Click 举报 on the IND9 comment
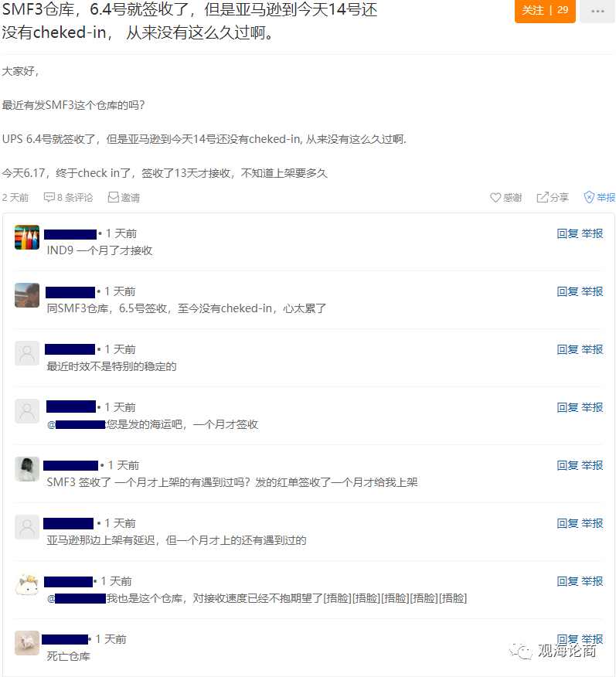Screen dimensions: 616x677 (592, 233)
